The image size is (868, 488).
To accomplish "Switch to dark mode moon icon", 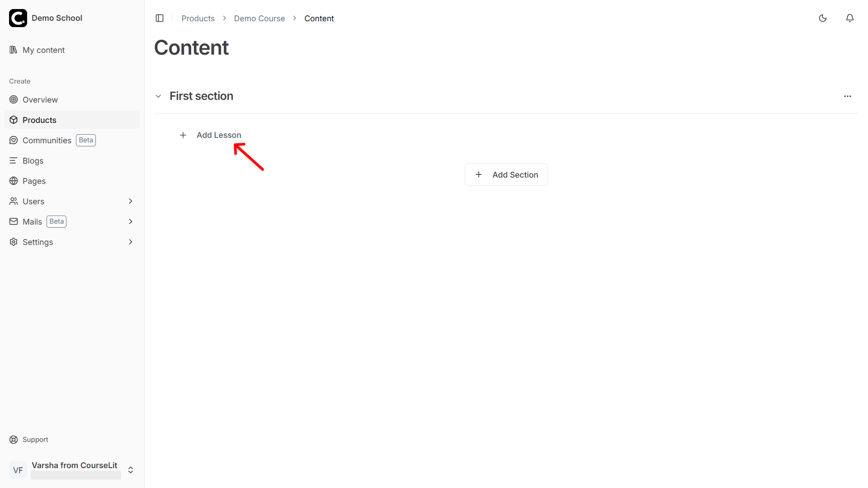I will (823, 18).
